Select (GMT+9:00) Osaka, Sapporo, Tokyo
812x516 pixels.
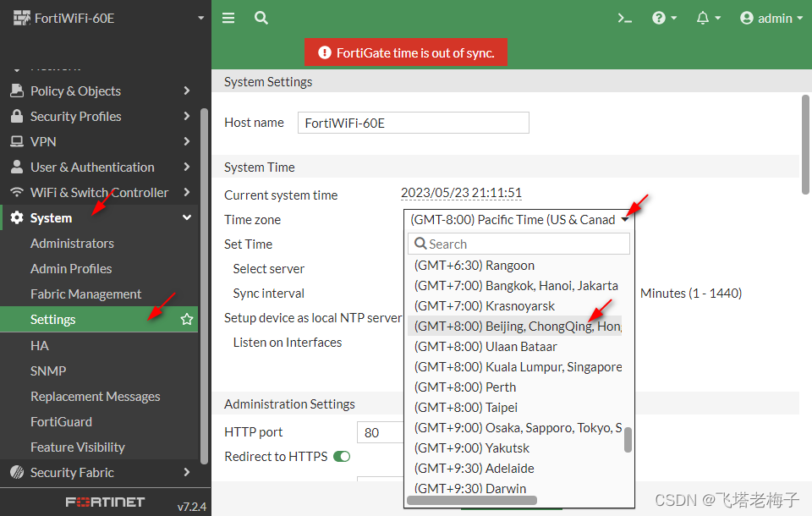click(518, 427)
